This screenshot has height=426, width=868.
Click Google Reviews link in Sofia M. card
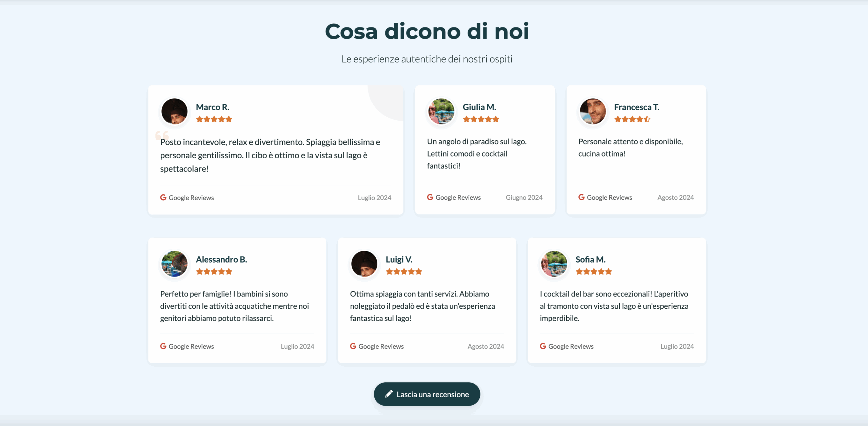click(x=571, y=346)
